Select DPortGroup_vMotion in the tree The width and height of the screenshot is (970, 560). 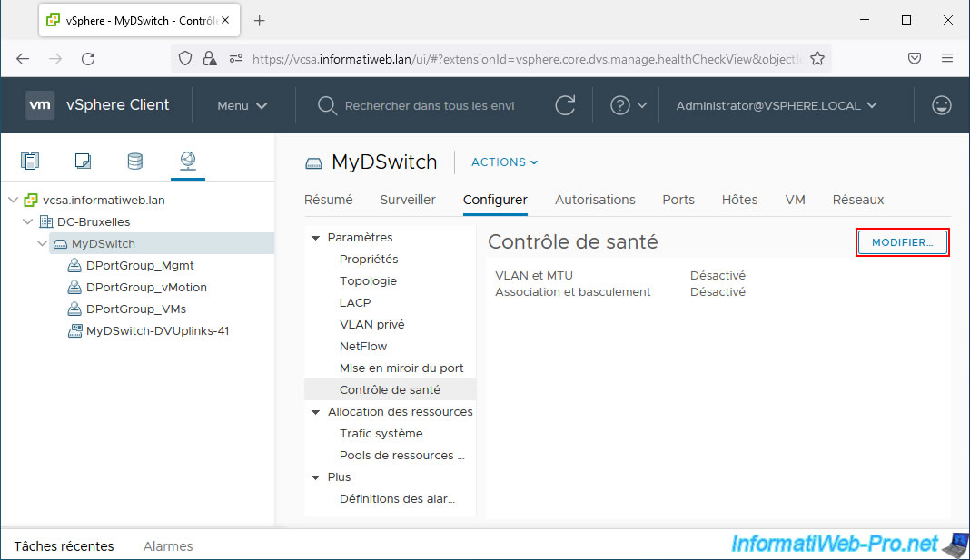146,287
